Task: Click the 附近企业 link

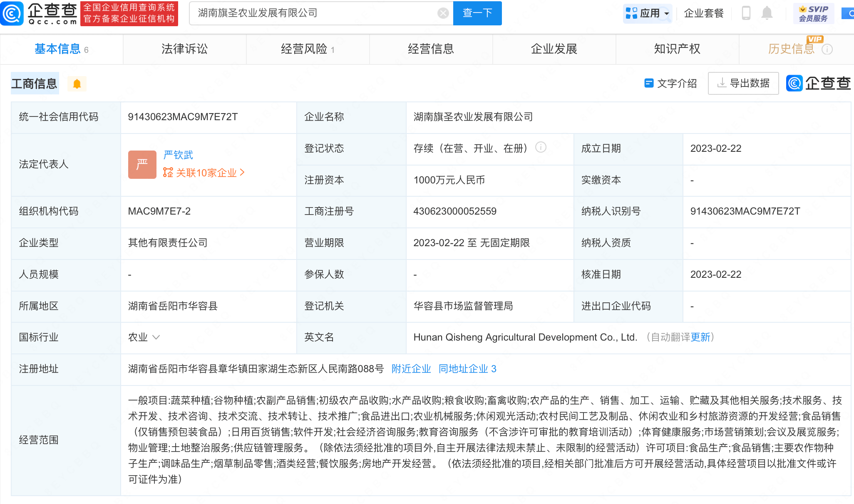Action: click(x=411, y=369)
